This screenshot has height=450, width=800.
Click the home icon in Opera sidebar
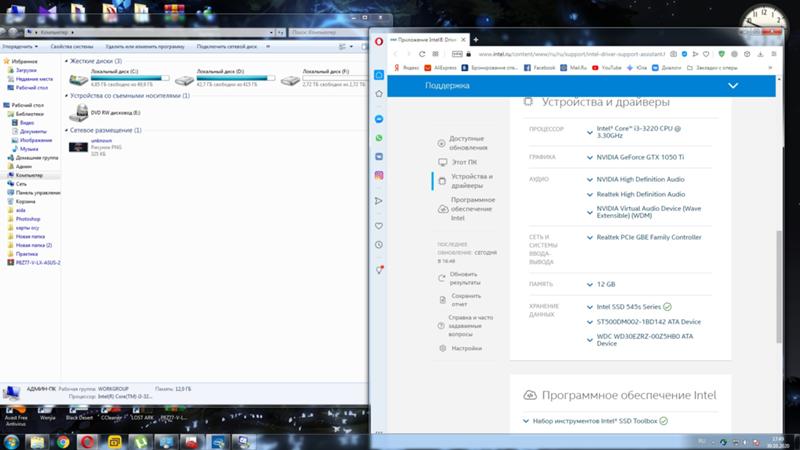coord(379,75)
